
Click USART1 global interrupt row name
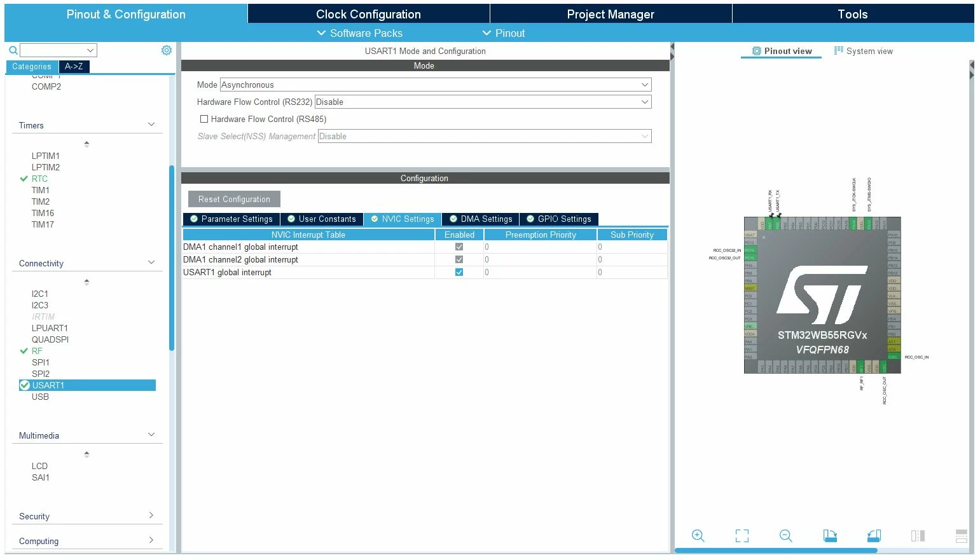[227, 272]
